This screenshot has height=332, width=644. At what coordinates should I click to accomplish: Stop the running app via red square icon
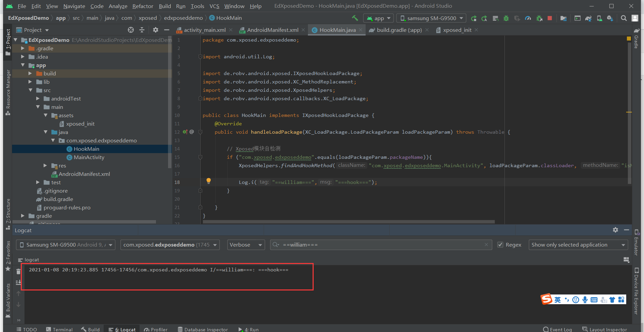pos(549,18)
